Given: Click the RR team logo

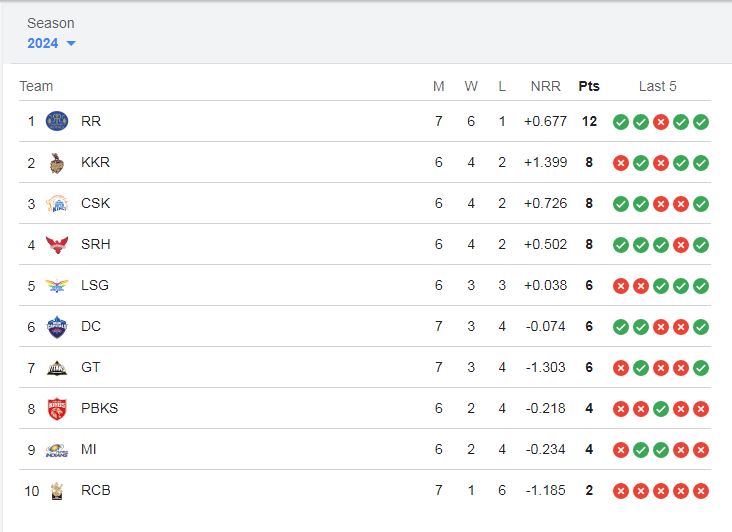Looking at the screenshot, I should 57,121.
